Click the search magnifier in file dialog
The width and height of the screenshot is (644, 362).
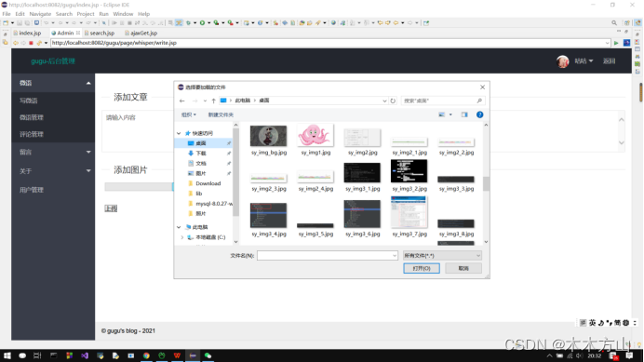point(479,101)
